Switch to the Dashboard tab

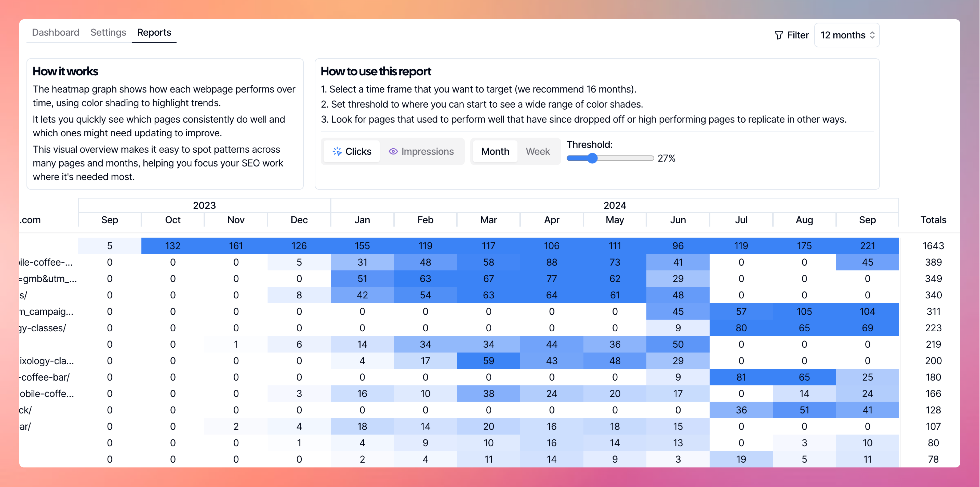pos(56,32)
